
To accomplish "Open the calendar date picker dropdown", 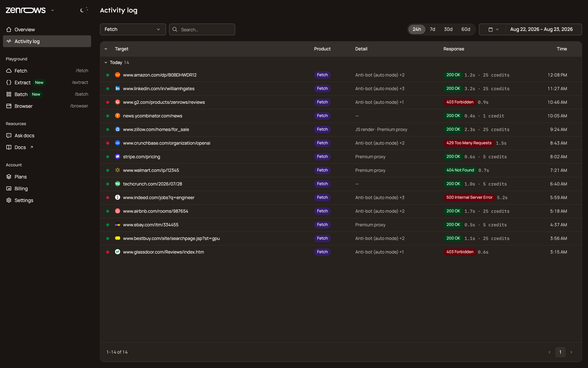I will point(493,29).
